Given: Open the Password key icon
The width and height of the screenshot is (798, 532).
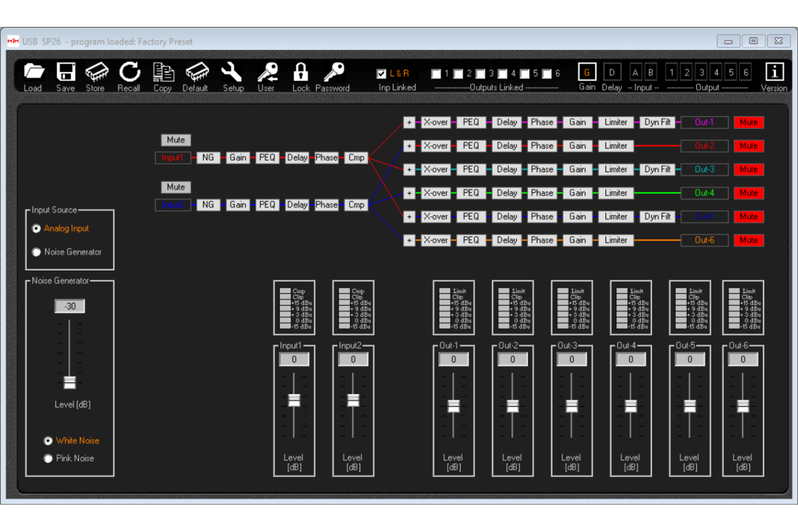Looking at the screenshot, I should click(333, 73).
